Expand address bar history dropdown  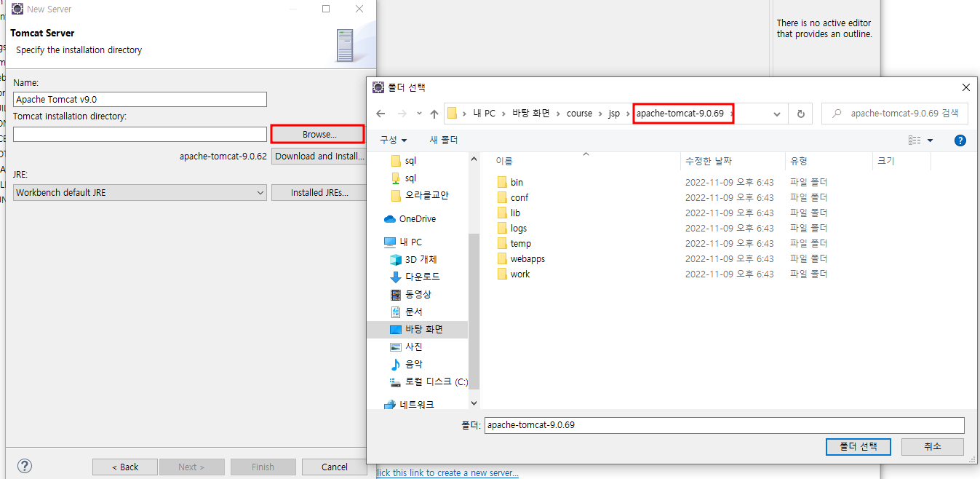click(x=777, y=114)
